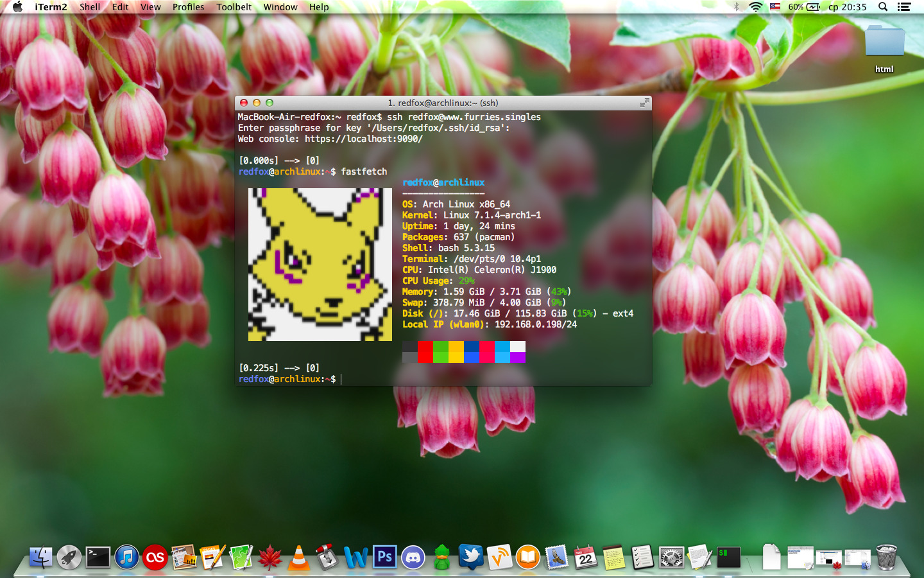This screenshot has width=924, height=578.
Task: Open the corkboard photos dock icon
Action: 184,557
